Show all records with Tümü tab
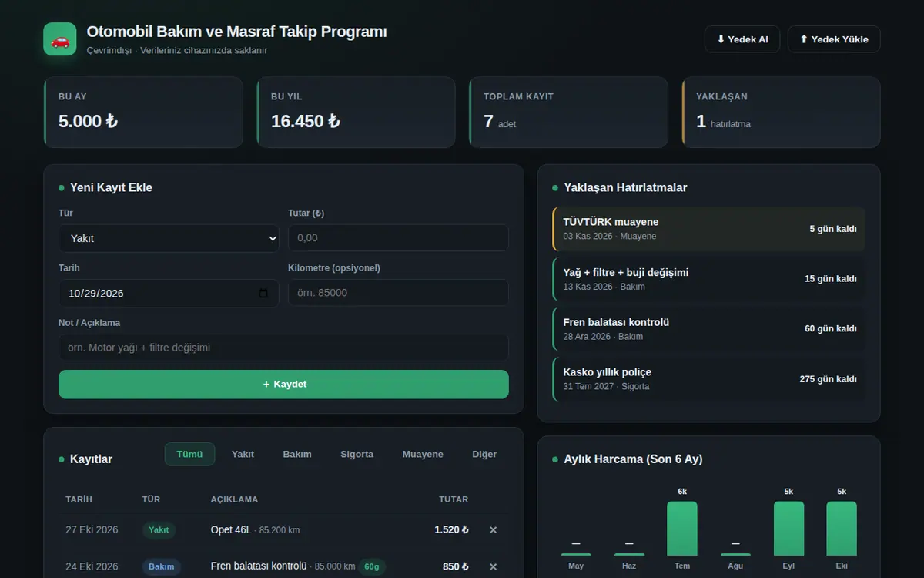The height and width of the screenshot is (578, 924). [189, 454]
